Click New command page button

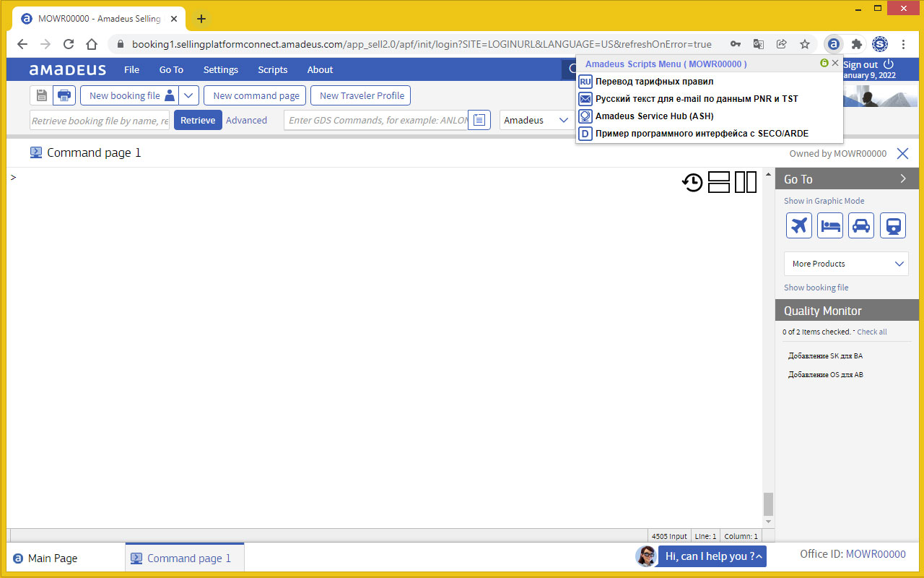(x=256, y=95)
